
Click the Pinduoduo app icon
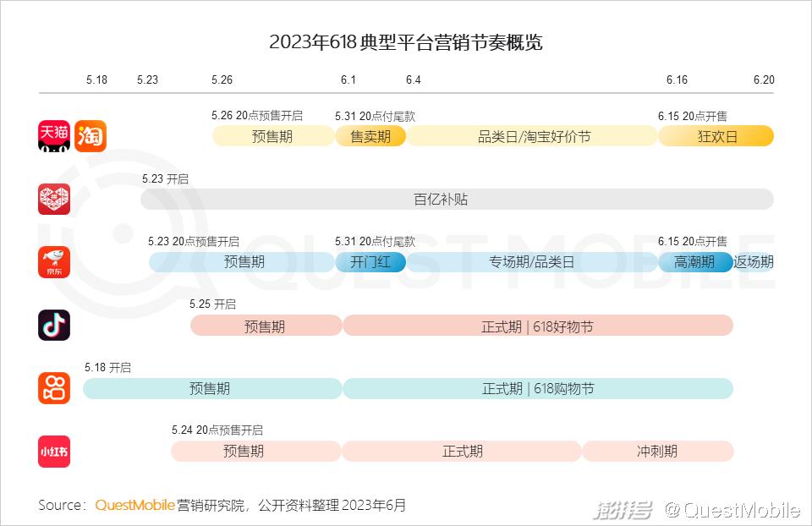coord(54,200)
